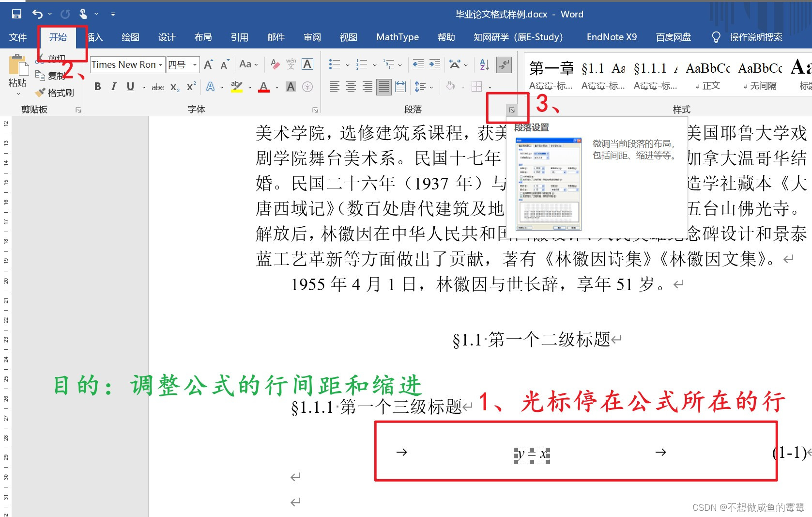This screenshot has height=517, width=812.
Task: Open the EndNote X9 tab
Action: (x=612, y=37)
